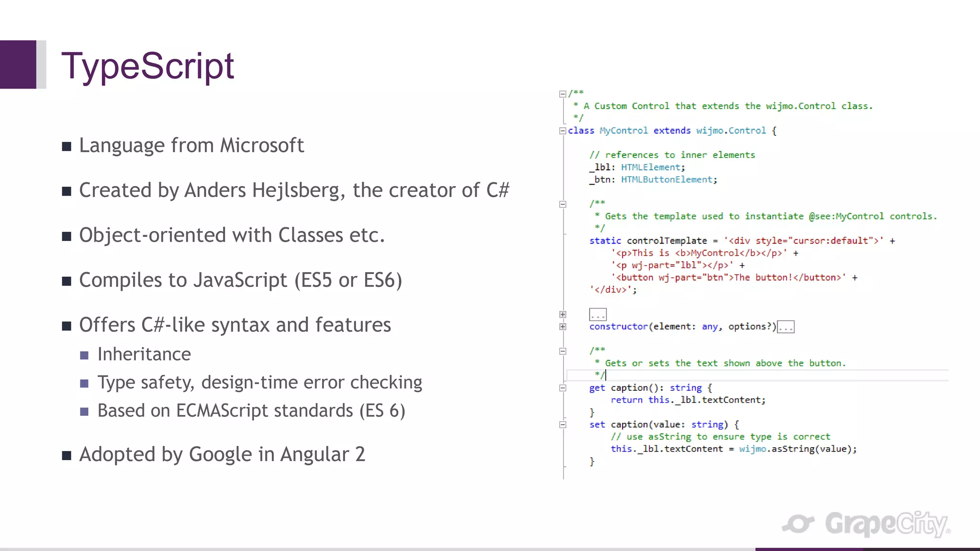Collapse the get caption accessor
Screen dimensions: 980x551
[x=563, y=388]
